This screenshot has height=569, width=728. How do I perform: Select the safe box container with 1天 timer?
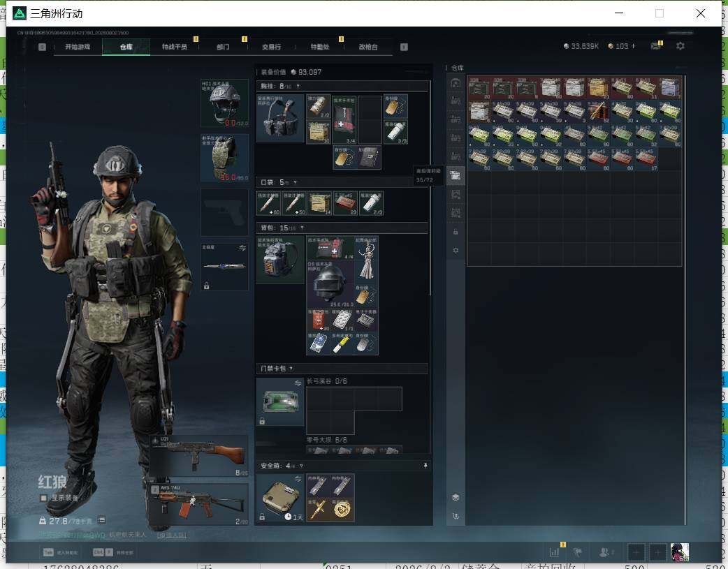pyautogui.click(x=280, y=498)
